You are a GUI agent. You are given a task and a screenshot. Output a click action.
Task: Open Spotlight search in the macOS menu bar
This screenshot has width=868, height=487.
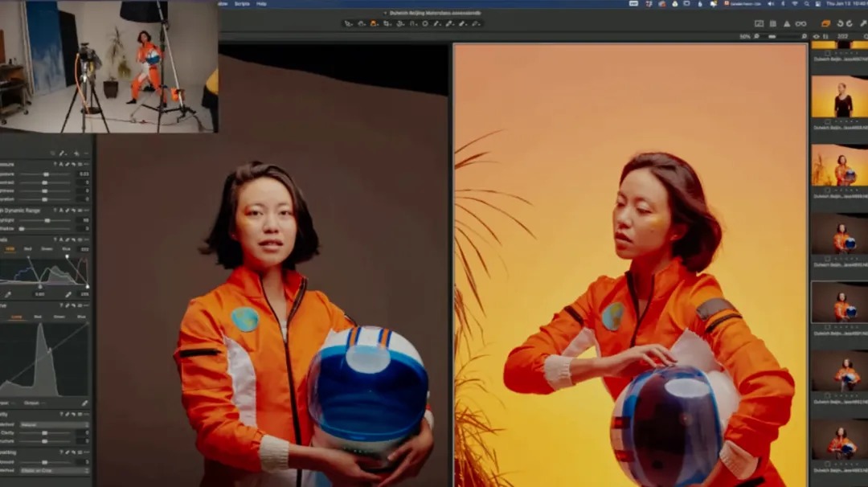[807, 4]
